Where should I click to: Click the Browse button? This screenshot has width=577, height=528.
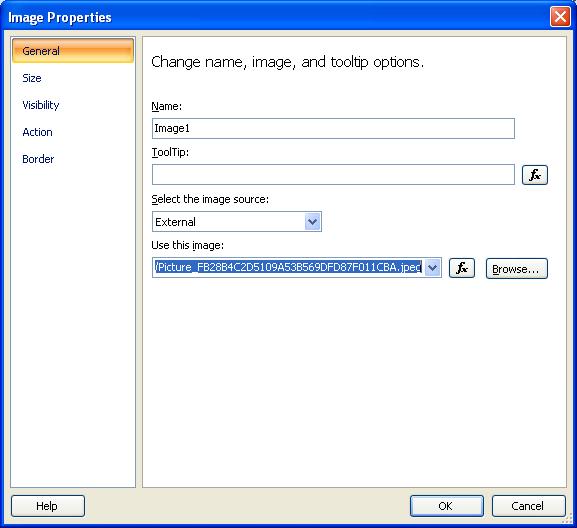click(517, 269)
